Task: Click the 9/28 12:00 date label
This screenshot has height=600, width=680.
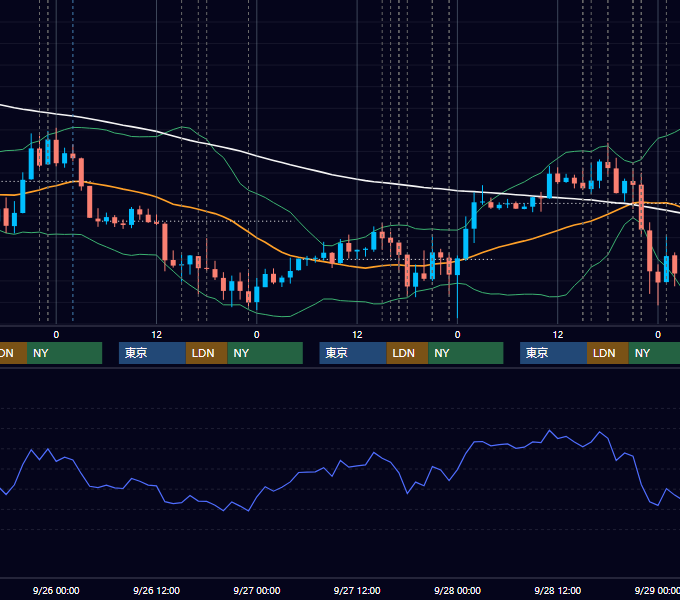Action: pos(557,590)
